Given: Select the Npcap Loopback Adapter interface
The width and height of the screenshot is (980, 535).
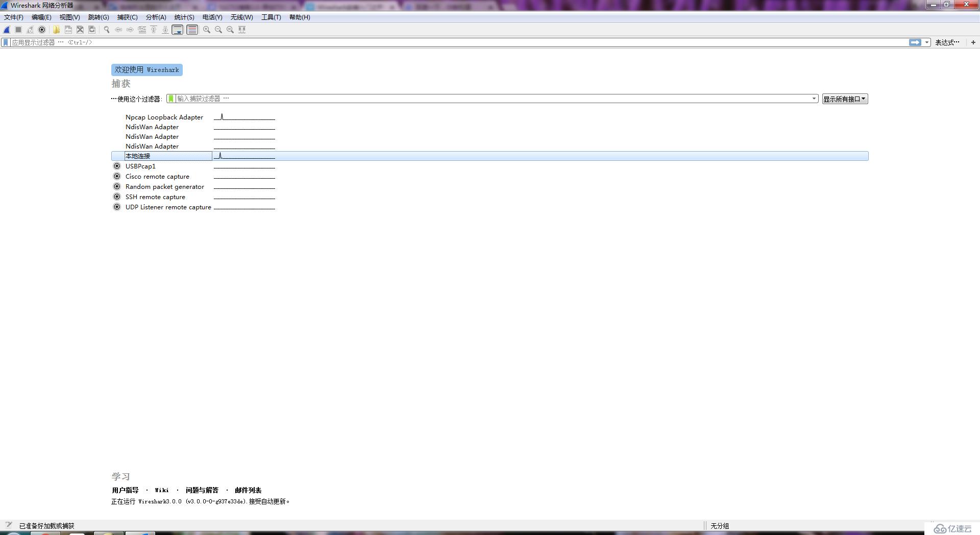Looking at the screenshot, I should pyautogui.click(x=164, y=117).
